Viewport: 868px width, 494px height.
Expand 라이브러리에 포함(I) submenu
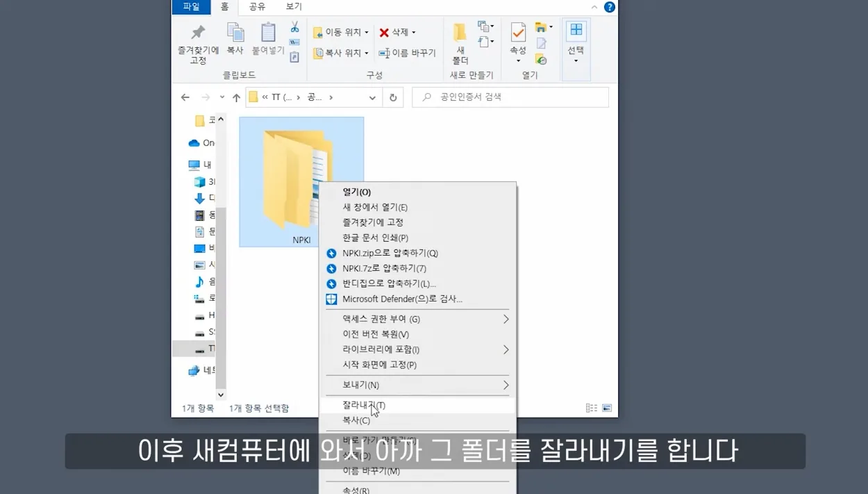(x=417, y=349)
